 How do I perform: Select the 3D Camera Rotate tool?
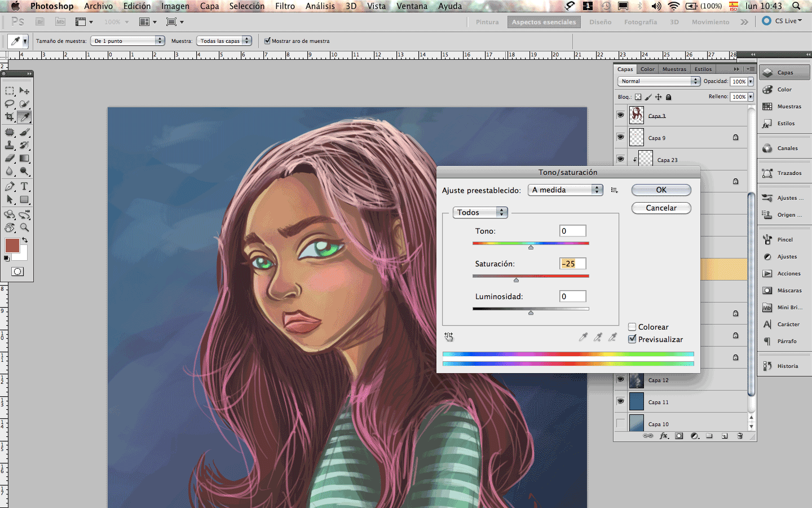[24, 214]
